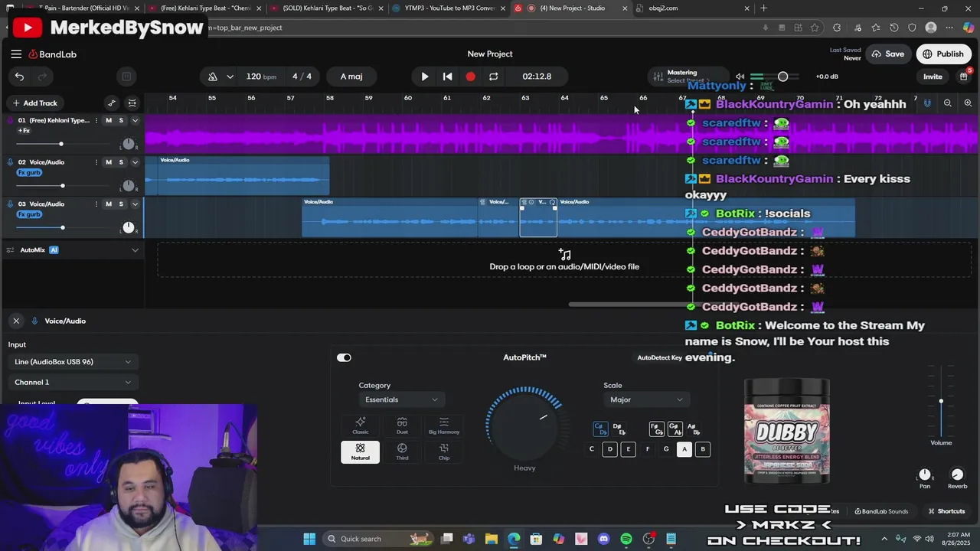Toggle the A note key

click(684, 449)
